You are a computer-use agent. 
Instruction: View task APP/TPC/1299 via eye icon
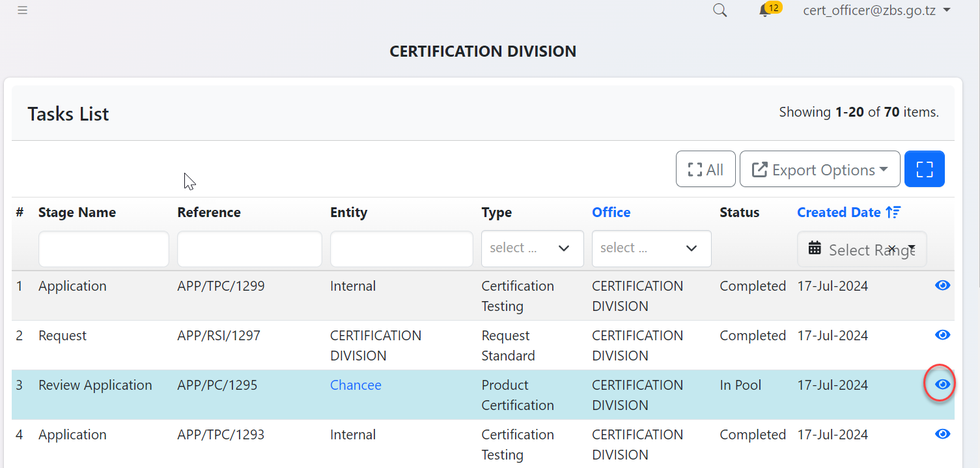click(942, 285)
